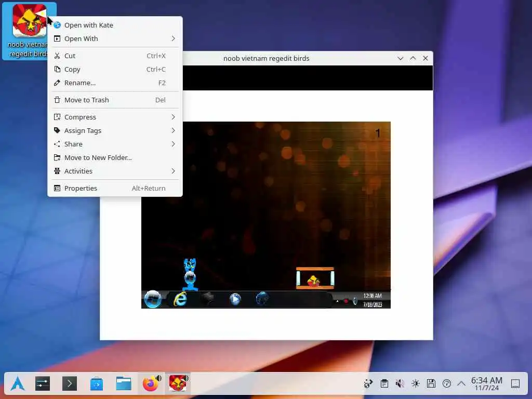
Task: Click the Properties list icon
Action: tap(57, 188)
